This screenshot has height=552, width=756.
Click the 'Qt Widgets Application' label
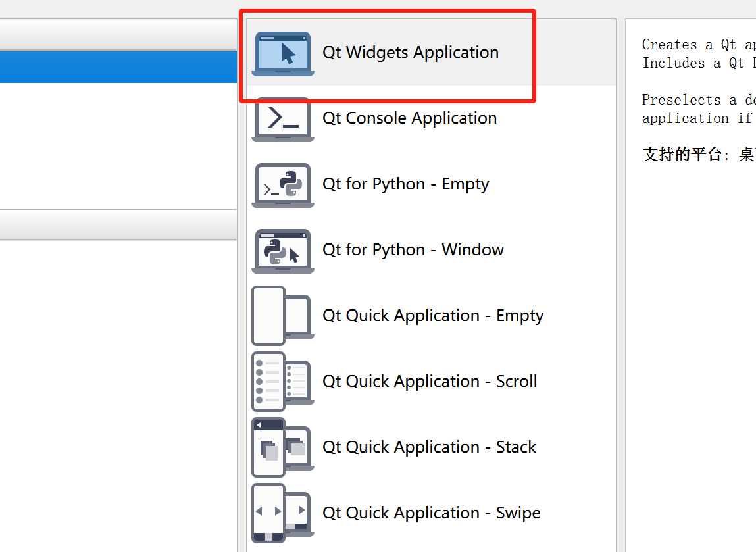coord(411,53)
